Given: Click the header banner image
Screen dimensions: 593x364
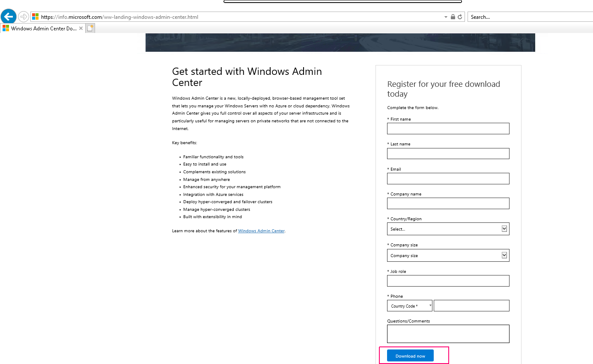Looking at the screenshot, I should click(x=340, y=42).
